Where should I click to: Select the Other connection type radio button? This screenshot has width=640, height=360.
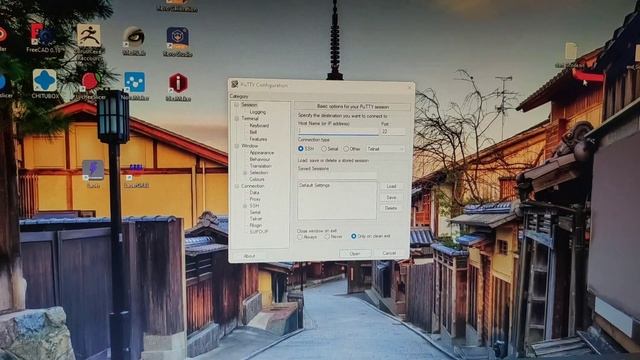[346, 149]
